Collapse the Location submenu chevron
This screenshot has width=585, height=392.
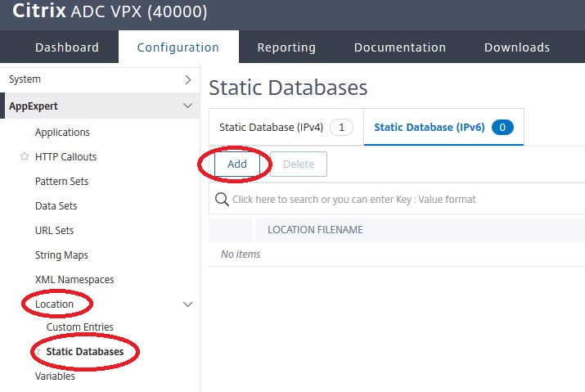(x=187, y=304)
